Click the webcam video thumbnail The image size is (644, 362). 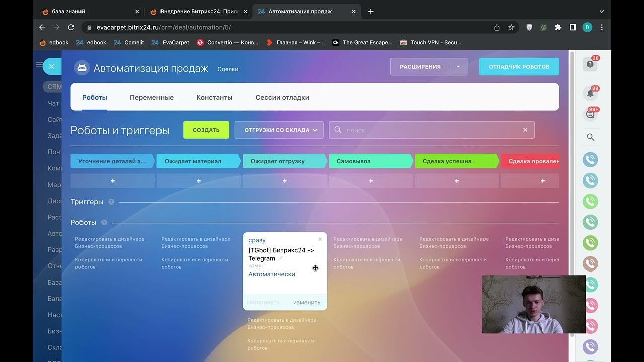[534, 304]
